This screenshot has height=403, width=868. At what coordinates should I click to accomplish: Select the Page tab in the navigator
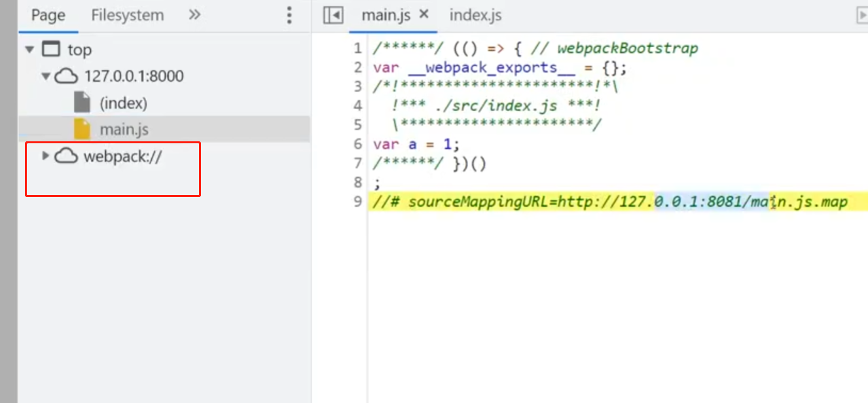48,16
